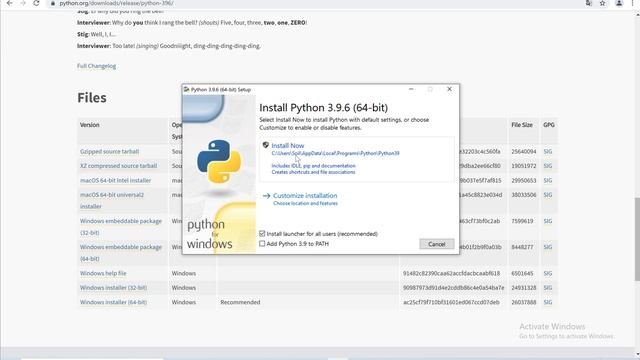Click MD5 hash 91482c82390caa62accfdacbcaabf618
640x360 pixels.
coord(451,273)
